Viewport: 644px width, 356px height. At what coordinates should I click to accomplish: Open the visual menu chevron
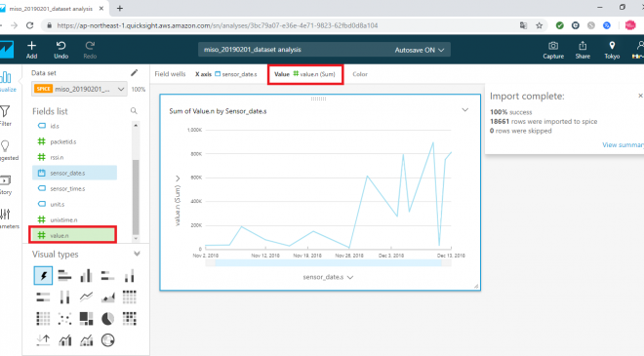[464, 110]
